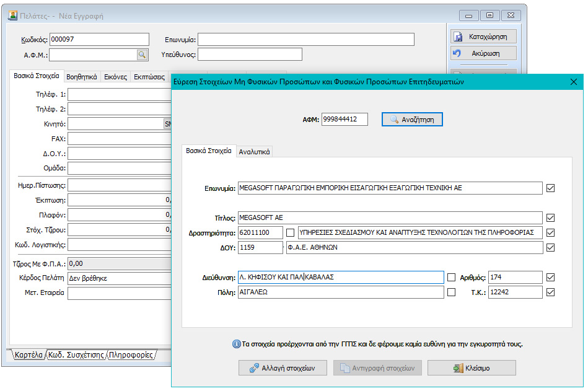Click the Καταχώρηση save button

tap(483, 37)
